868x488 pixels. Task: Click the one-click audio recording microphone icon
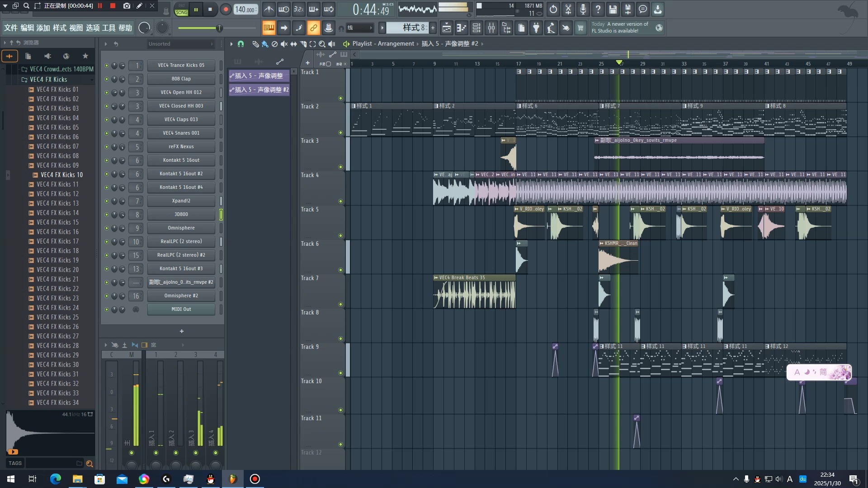pos(583,9)
